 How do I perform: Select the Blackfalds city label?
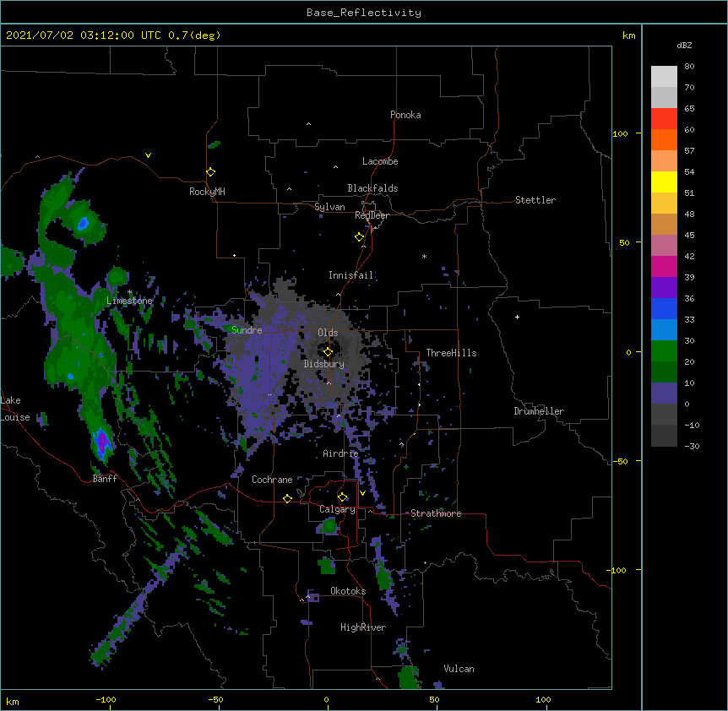point(372,188)
